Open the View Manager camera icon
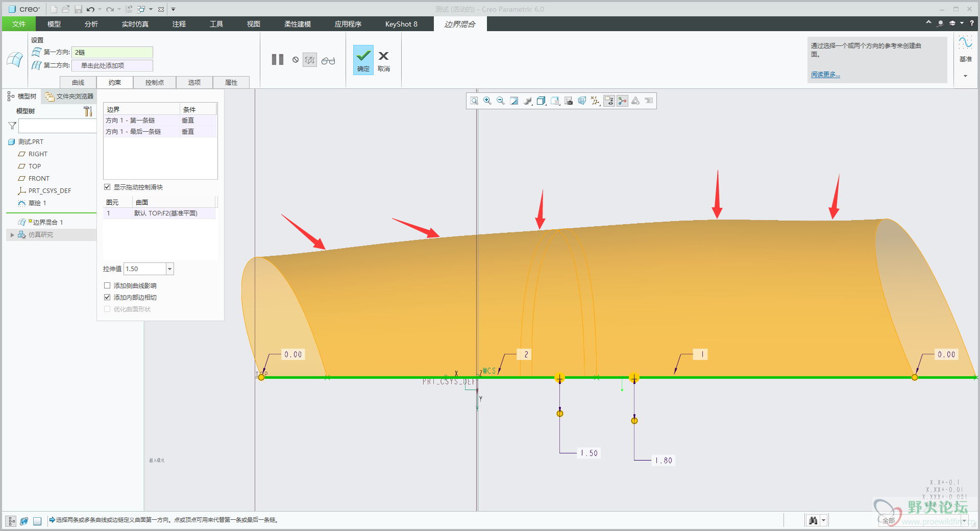 569,101
